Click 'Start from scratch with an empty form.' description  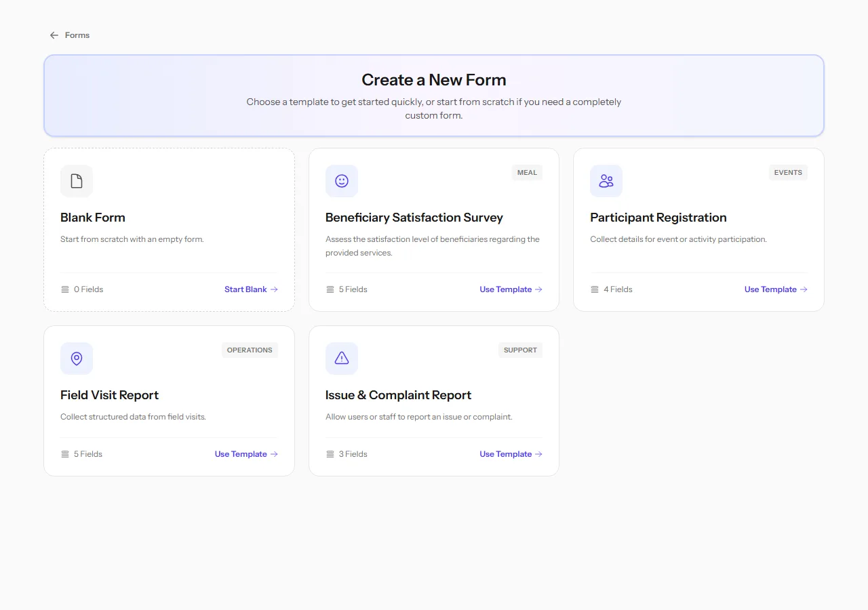(132, 239)
